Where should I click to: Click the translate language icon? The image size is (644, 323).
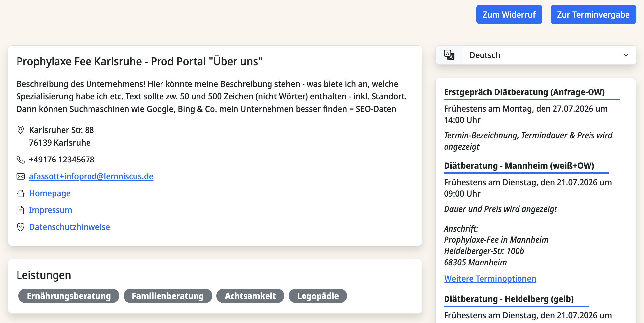point(449,55)
